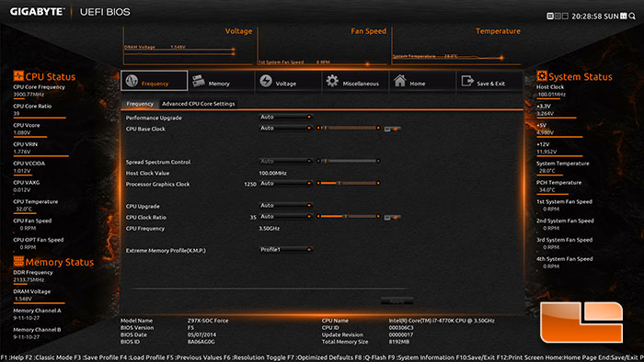Click the Temperature monitor graph panel
The image size is (644, 362).
(x=456, y=46)
